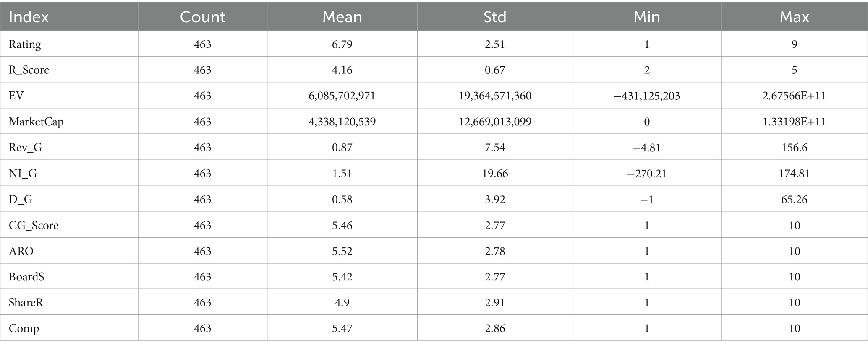Image resolution: width=868 pixels, height=348 pixels.
Task: Click the CG_Score row label
Action: click(x=34, y=226)
